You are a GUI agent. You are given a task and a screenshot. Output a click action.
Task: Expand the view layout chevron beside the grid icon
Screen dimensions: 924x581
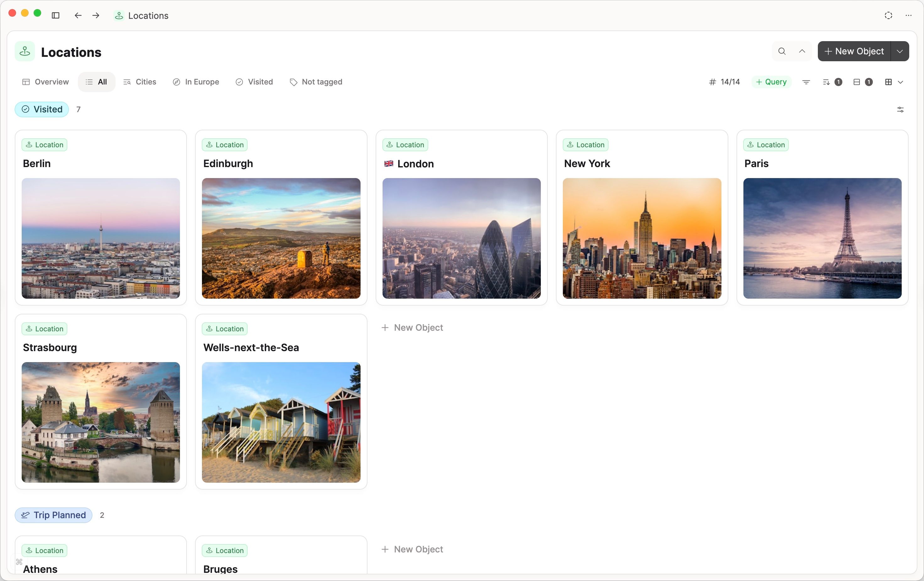[x=901, y=82]
